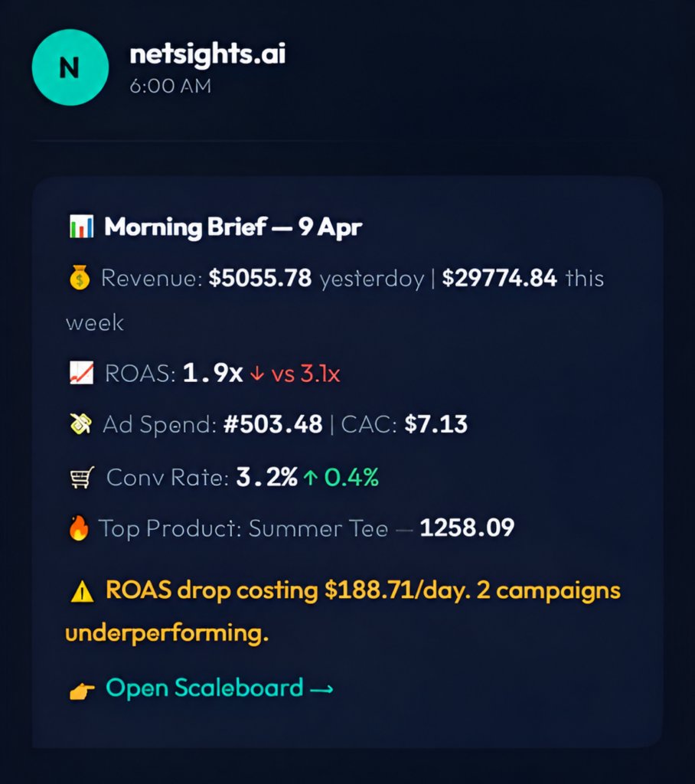Open the Scaleboard link
This screenshot has width=695, height=784.
219,688
